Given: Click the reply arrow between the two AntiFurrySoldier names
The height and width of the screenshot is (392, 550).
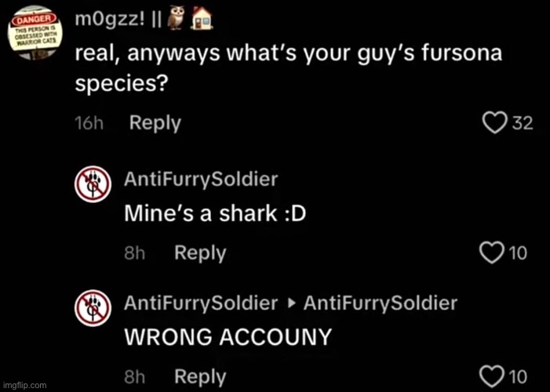Looking at the screenshot, I should pyautogui.click(x=290, y=303).
